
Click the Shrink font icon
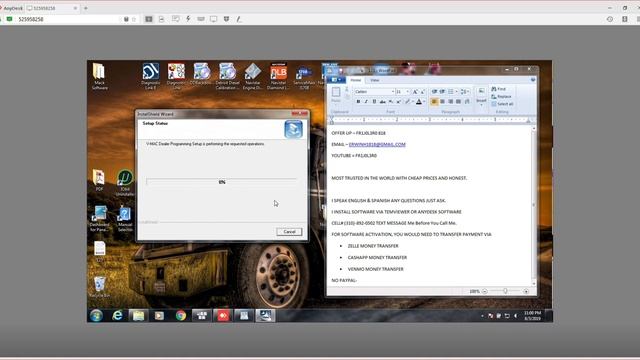tap(422, 91)
